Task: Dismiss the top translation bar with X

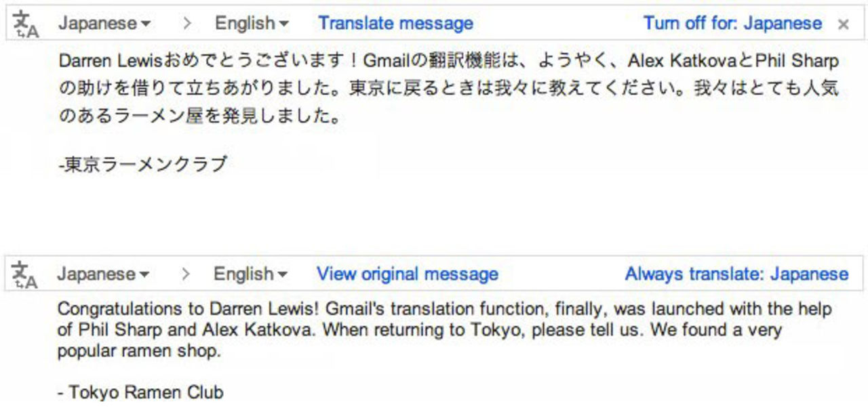Action: pyautogui.click(x=843, y=24)
